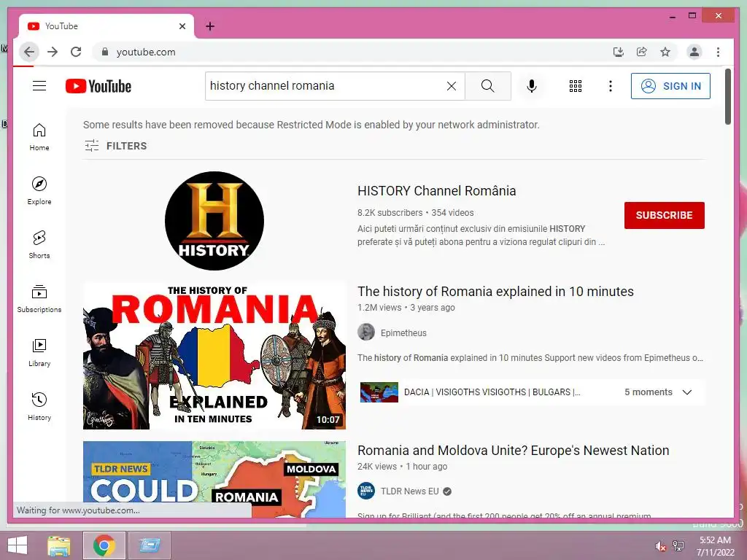Image resolution: width=747 pixels, height=560 pixels.
Task: Click the install app icon in address bar
Action: coord(619,52)
